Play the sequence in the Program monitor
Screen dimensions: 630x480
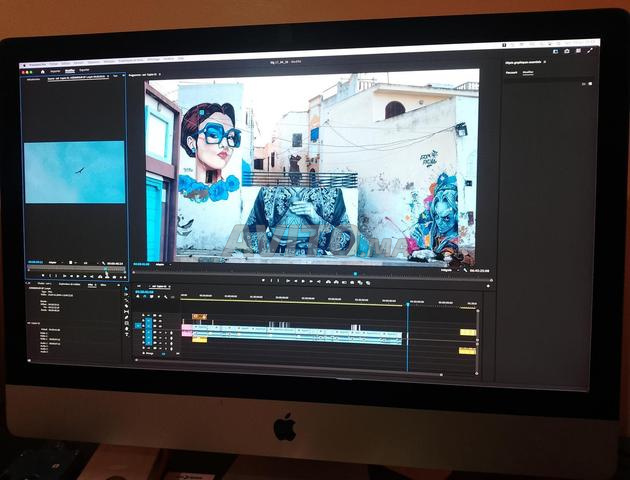tap(303, 281)
